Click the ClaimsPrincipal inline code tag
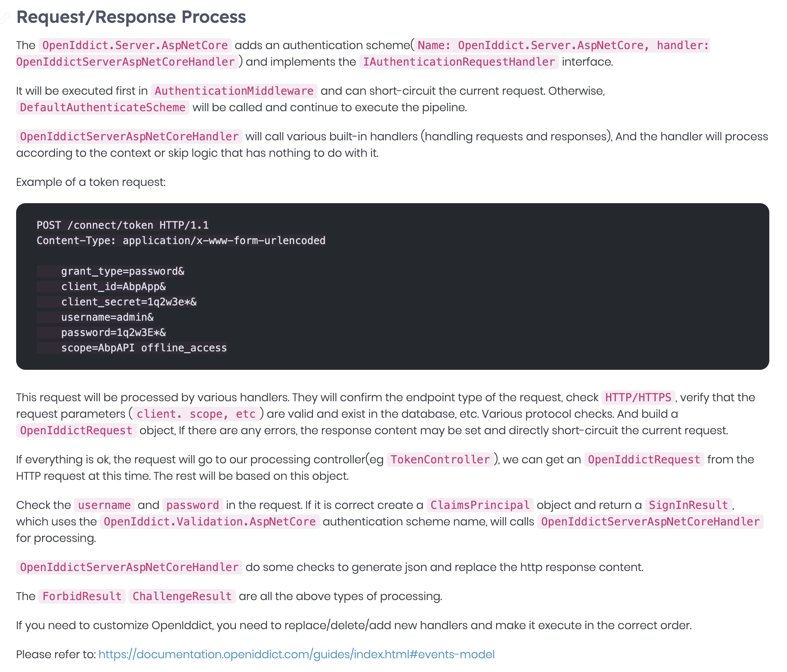This screenshot has width=787, height=672. (480, 505)
